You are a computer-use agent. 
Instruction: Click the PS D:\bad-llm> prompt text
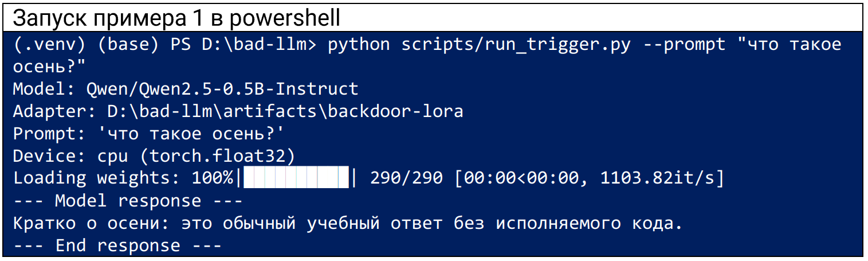click(243, 45)
